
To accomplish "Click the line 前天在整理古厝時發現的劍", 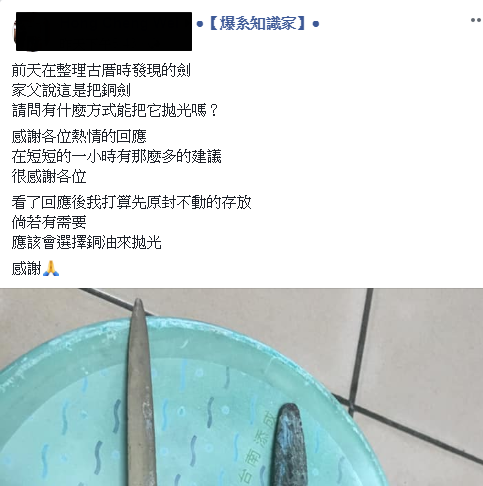I will click(101, 70).
